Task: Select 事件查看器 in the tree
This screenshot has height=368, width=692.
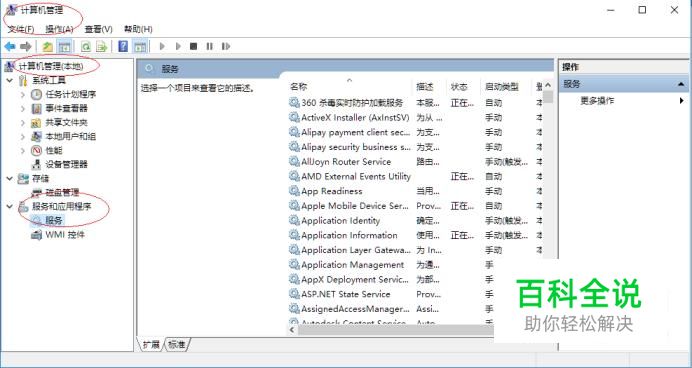Action: tap(66, 109)
